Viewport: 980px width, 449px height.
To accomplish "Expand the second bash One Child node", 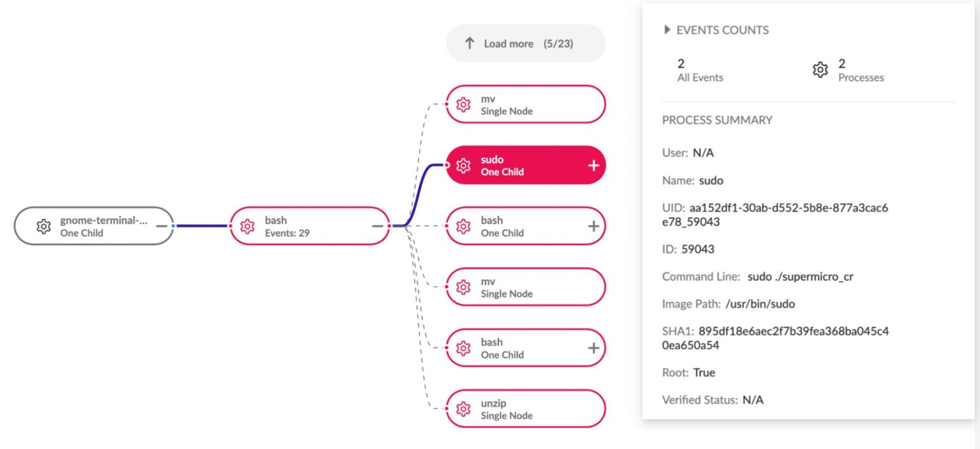I will pos(593,347).
